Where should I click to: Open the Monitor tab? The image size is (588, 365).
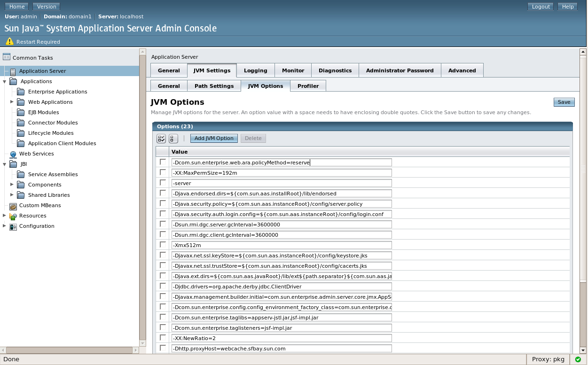(293, 70)
